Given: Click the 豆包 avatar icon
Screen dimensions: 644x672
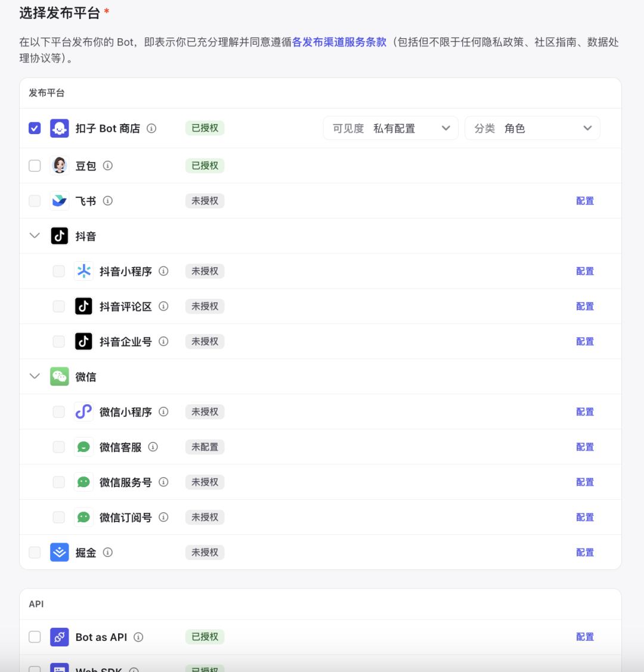Looking at the screenshot, I should point(59,165).
